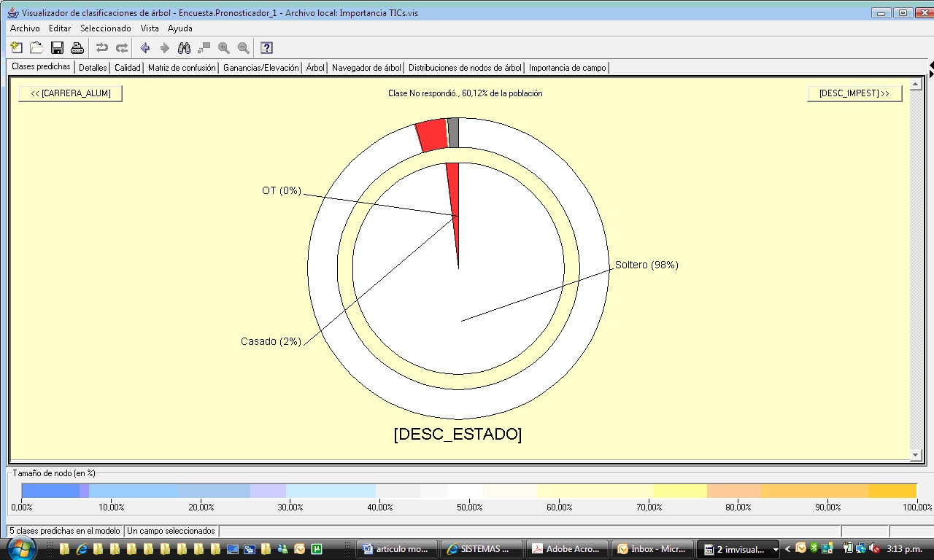Screen dimensions: 934x560
Task: Open the Archivo menu
Action: coord(25,28)
